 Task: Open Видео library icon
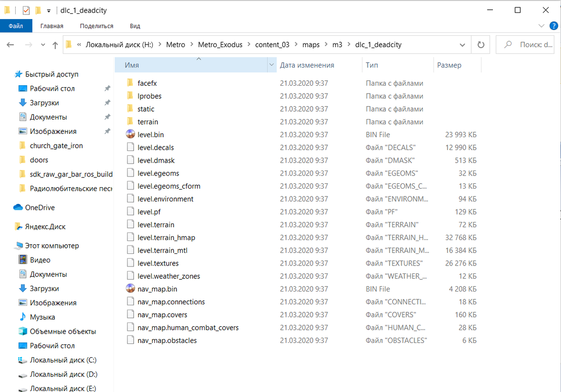tap(23, 260)
